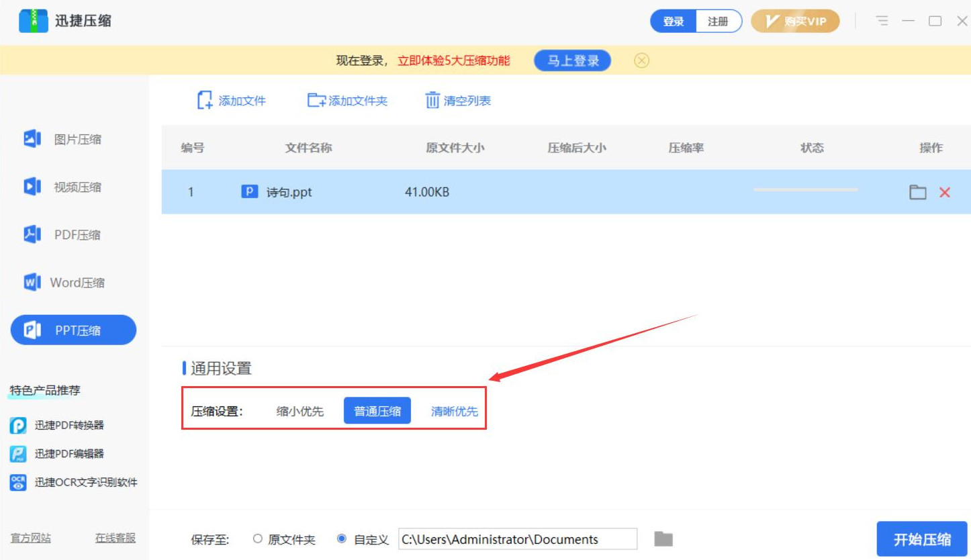Choose 清晰优先 compression setting

click(455, 411)
